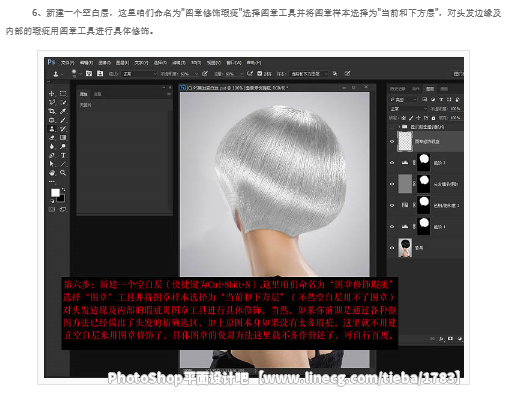The image size is (516, 397).
Task: Select the Zoom magnifier tool
Action: coord(63,173)
